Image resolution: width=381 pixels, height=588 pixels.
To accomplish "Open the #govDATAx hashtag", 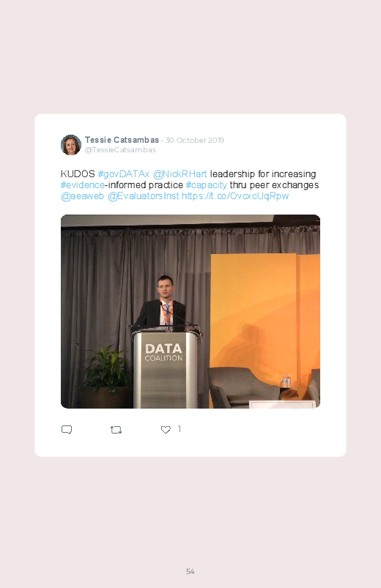I will 124,174.
